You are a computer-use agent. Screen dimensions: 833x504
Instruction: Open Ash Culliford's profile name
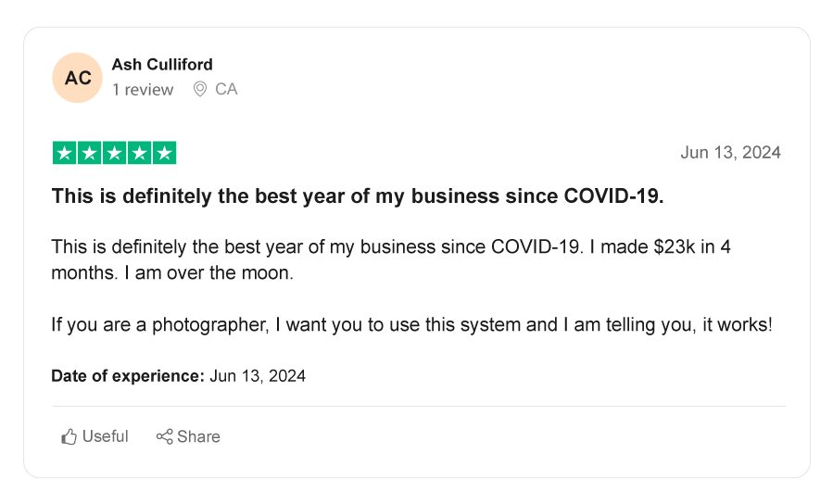(162, 64)
